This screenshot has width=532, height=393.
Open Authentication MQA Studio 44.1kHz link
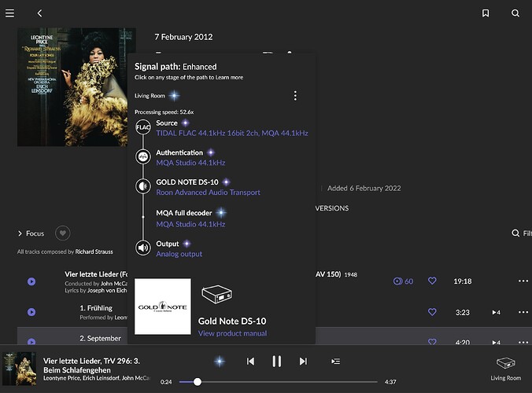pyautogui.click(x=190, y=163)
